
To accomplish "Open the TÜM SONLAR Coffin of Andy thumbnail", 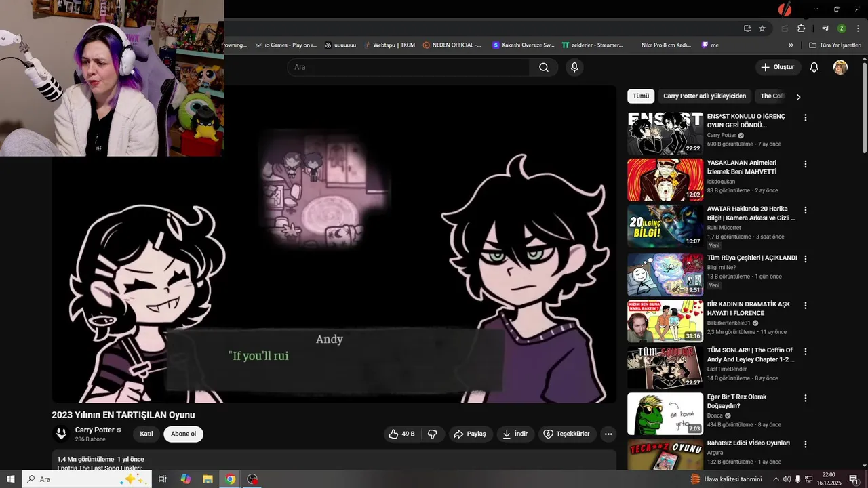I will tap(665, 367).
